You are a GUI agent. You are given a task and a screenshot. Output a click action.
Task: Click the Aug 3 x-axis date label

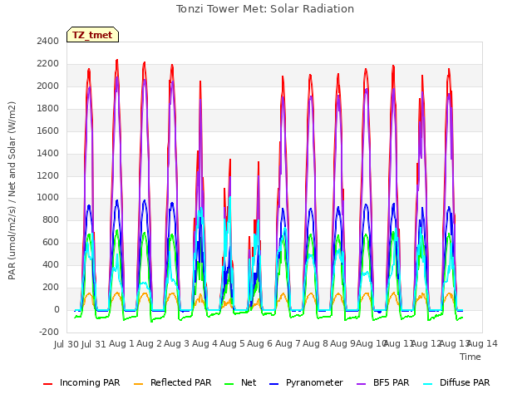(x=176, y=344)
